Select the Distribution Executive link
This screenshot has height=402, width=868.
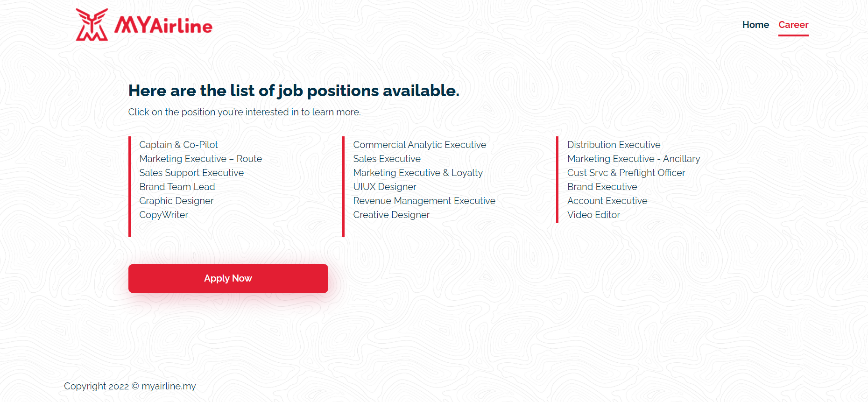click(614, 145)
